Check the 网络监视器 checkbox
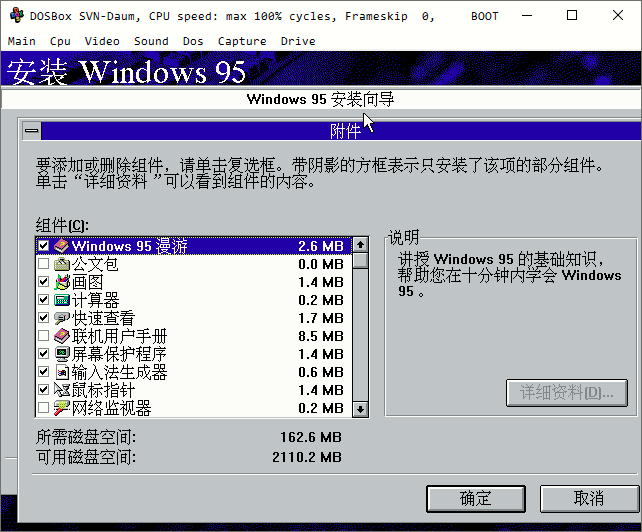The height and width of the screenshot is (532, 642). point(43,408)
